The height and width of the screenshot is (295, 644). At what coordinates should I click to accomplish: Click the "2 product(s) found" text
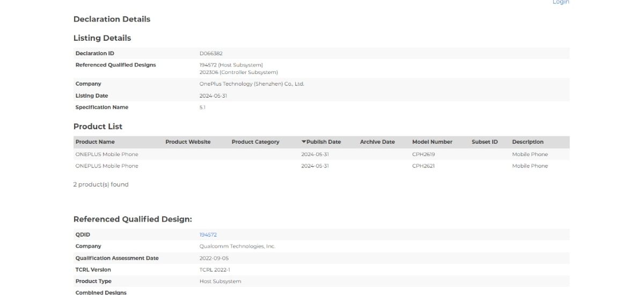click(101, 185)
